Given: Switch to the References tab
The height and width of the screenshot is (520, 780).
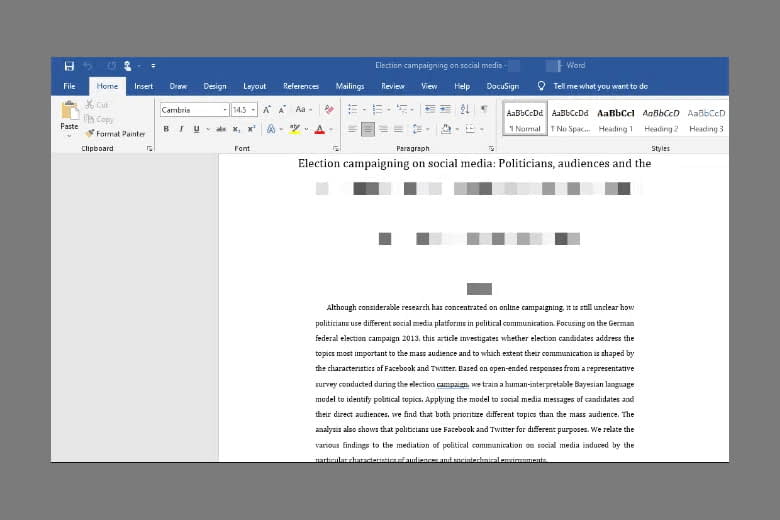Looking at the screenshot, I should click(x=301, y=86).
